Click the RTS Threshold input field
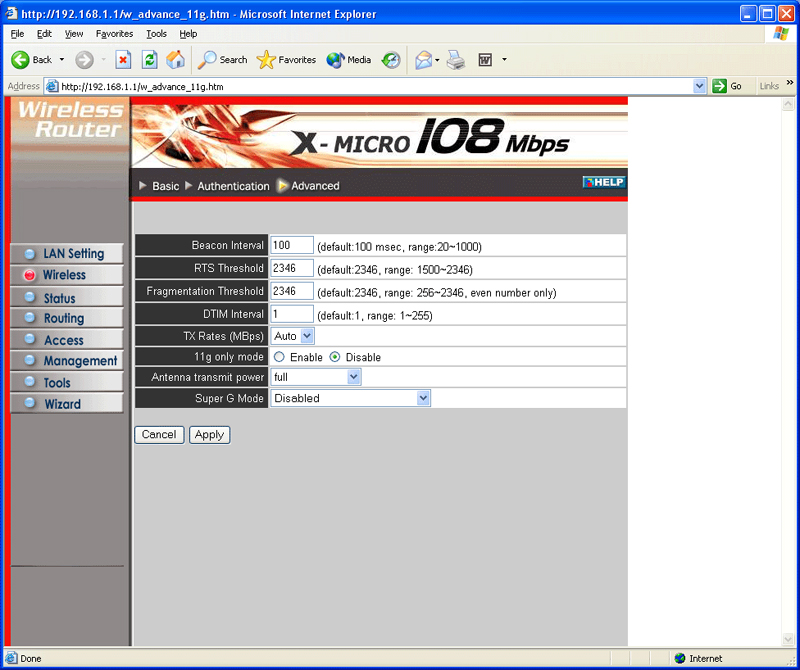This screenshot has width=800, height=670. point(292,268)
